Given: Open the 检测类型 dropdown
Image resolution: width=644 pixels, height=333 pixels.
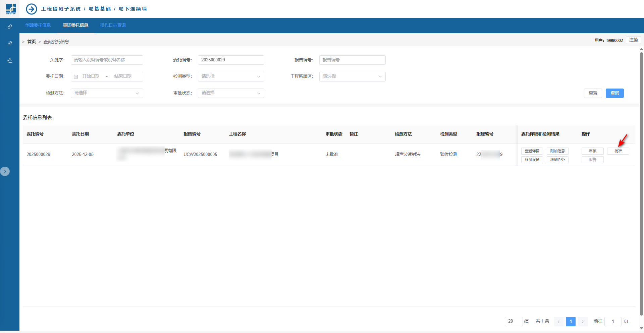Looking at the screenshot, I should click(231, 76).
